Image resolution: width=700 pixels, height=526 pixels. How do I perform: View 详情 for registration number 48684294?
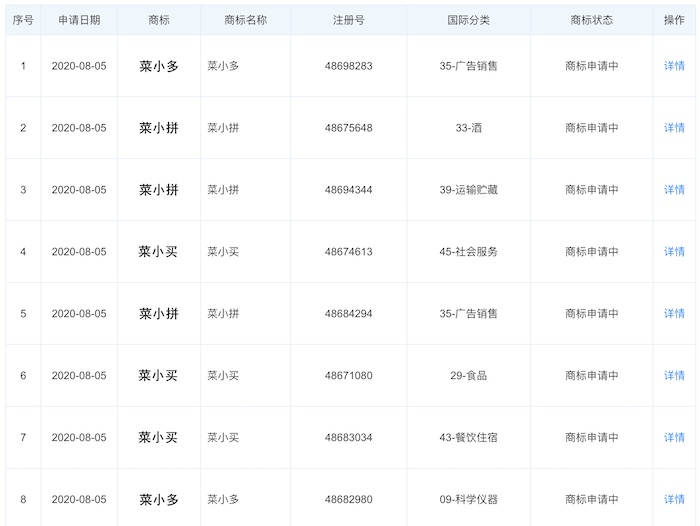674,314
